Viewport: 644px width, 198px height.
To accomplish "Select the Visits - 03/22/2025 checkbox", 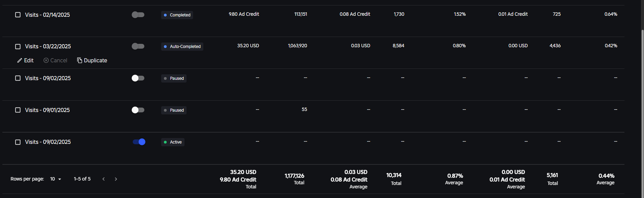I will point(18,46).
